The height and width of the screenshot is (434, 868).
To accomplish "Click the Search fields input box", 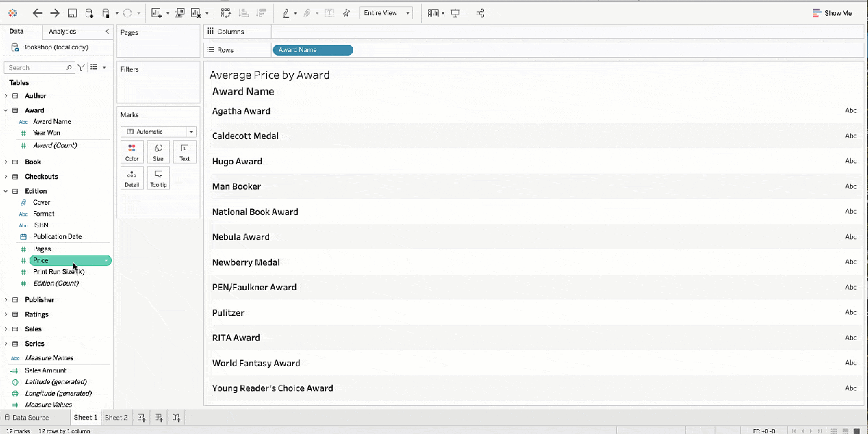I will pos(36,67).
